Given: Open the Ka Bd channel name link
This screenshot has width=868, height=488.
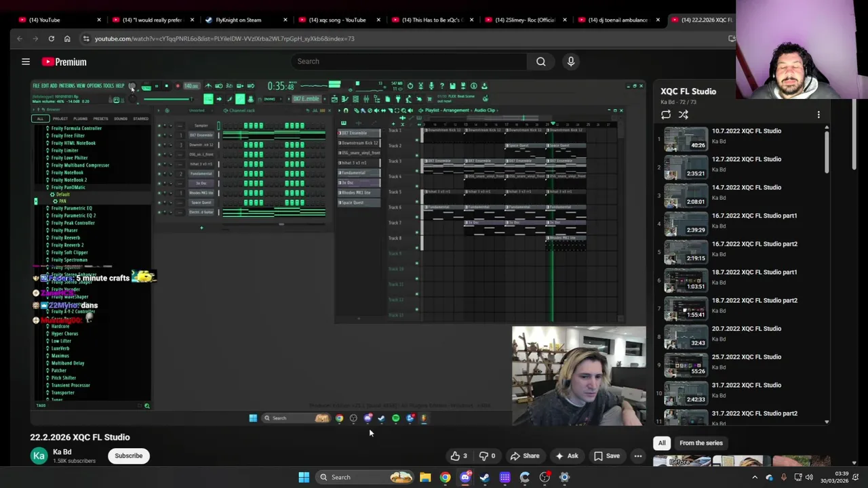Looking at the screenshot, I should point(62,452).
